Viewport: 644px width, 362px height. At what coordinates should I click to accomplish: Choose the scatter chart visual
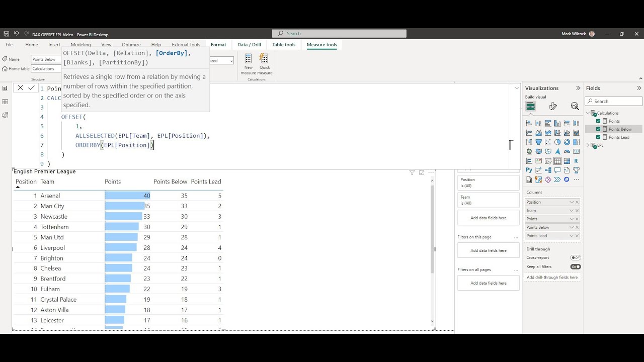[548, 142]
